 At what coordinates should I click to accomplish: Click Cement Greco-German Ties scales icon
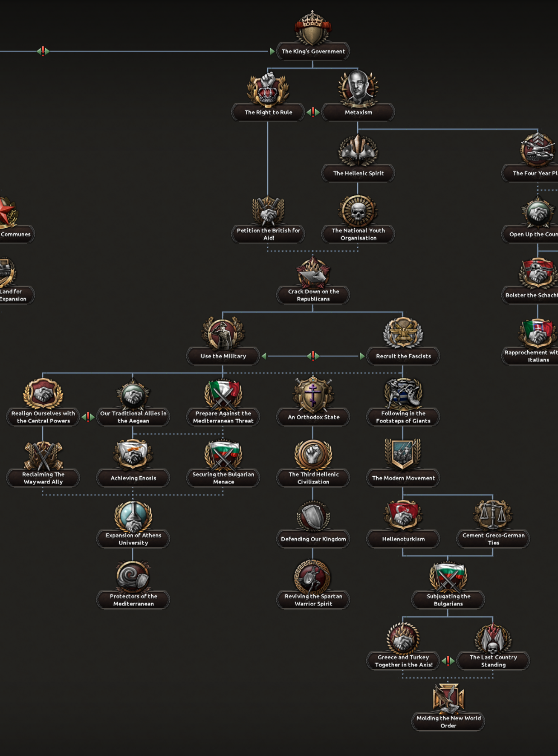coord(493,516)
